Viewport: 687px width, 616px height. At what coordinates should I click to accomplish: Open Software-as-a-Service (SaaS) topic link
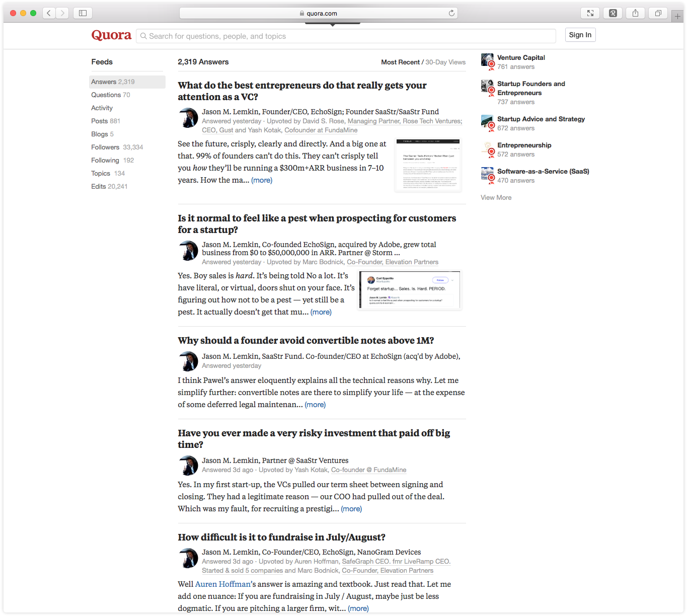point(543,172)
